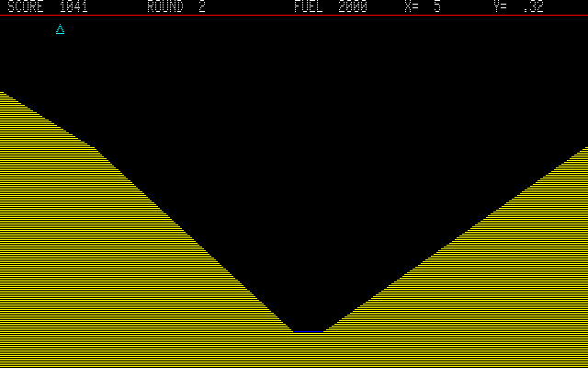This screenshot has height=368, width=588.
Task: Click the blue landing pad
Action: [309, 331]
